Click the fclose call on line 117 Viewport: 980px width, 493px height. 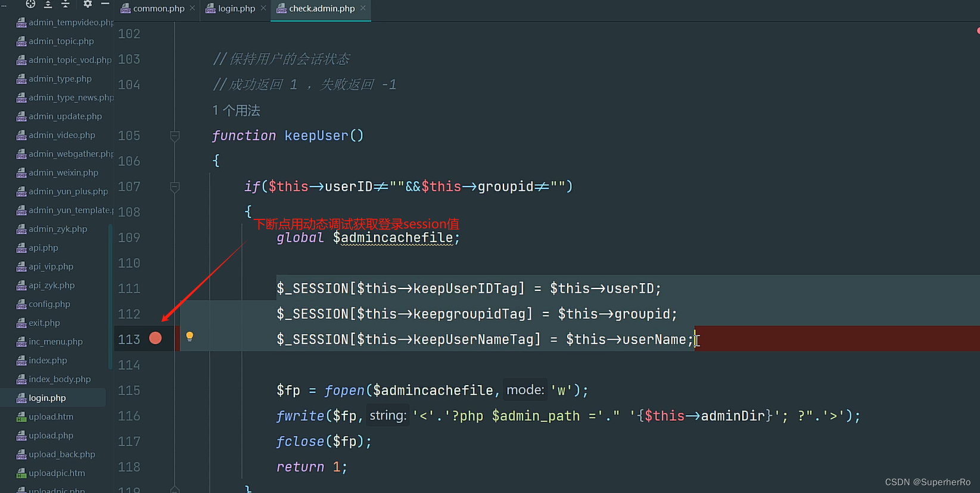[x=300, y=442]
